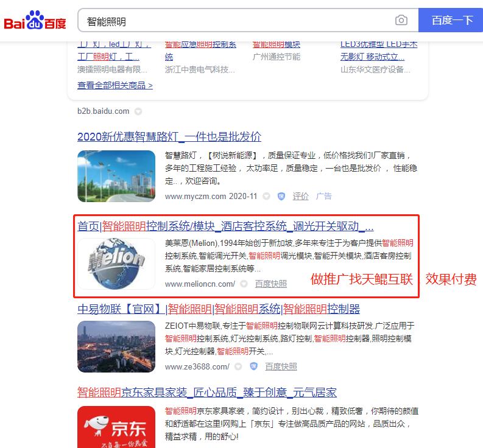This screenshot has width=483, height=448.
Task: Click 澳镭照明电器有限 company name
Action: click(x=112, y=69)
